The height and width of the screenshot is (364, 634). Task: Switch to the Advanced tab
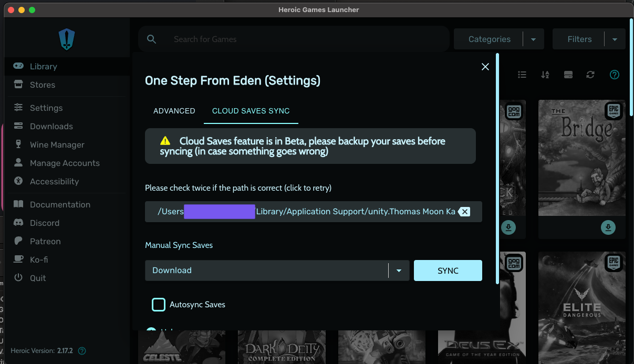tap(174, 111)
